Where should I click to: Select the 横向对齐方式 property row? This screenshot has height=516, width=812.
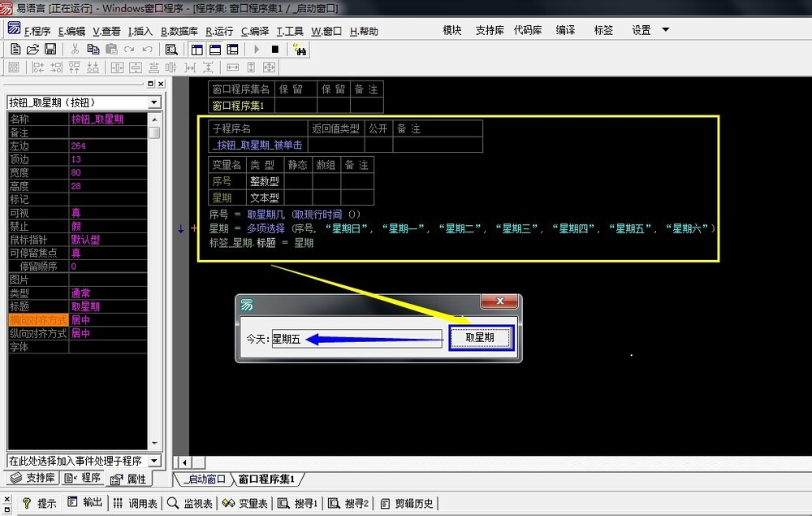tap(78, 320)
